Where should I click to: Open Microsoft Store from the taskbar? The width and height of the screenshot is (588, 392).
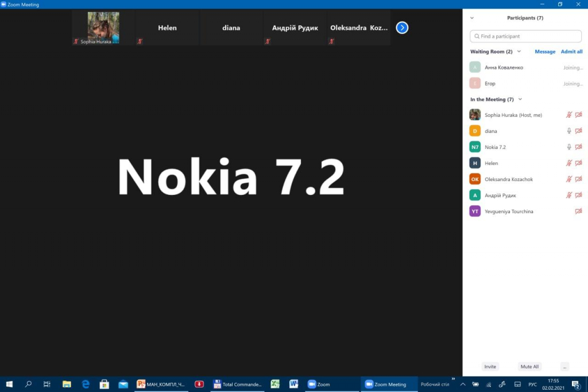click(105, 384)
